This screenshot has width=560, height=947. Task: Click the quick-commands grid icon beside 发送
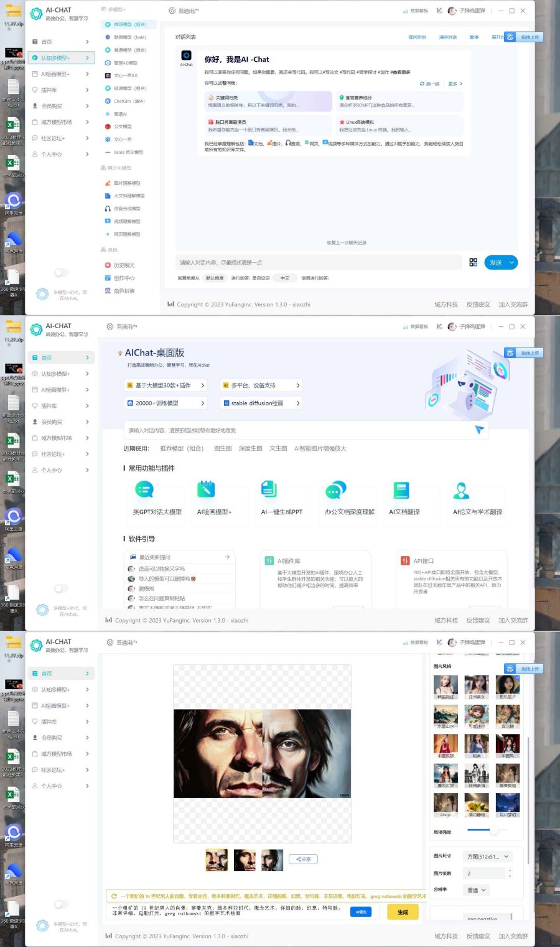click(x=474, y=262)
